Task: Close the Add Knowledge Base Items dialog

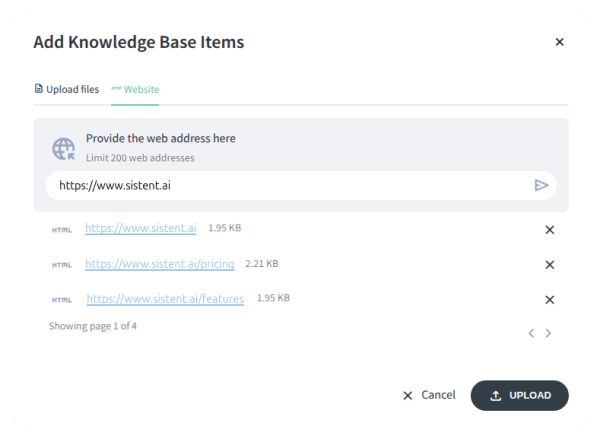Action: 559,42
